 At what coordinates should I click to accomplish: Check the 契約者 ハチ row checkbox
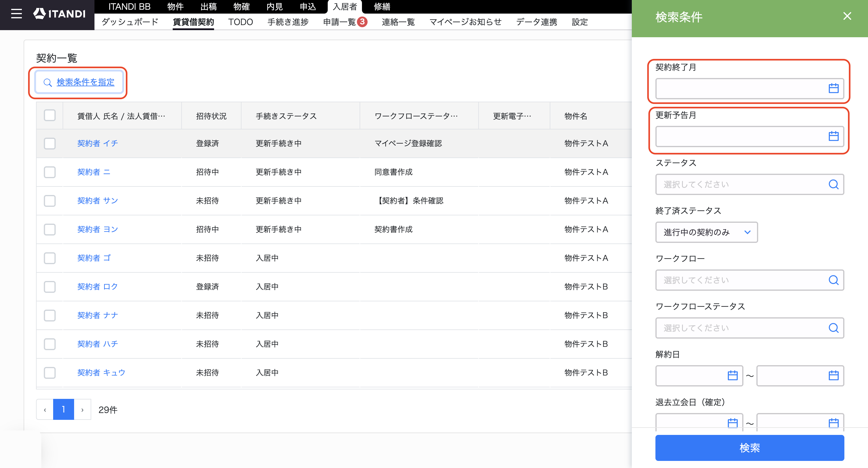50,344
